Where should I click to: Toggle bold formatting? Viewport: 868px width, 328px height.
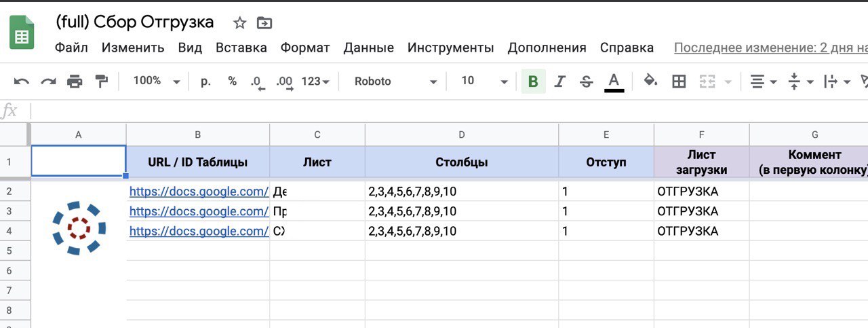[533, 81]
